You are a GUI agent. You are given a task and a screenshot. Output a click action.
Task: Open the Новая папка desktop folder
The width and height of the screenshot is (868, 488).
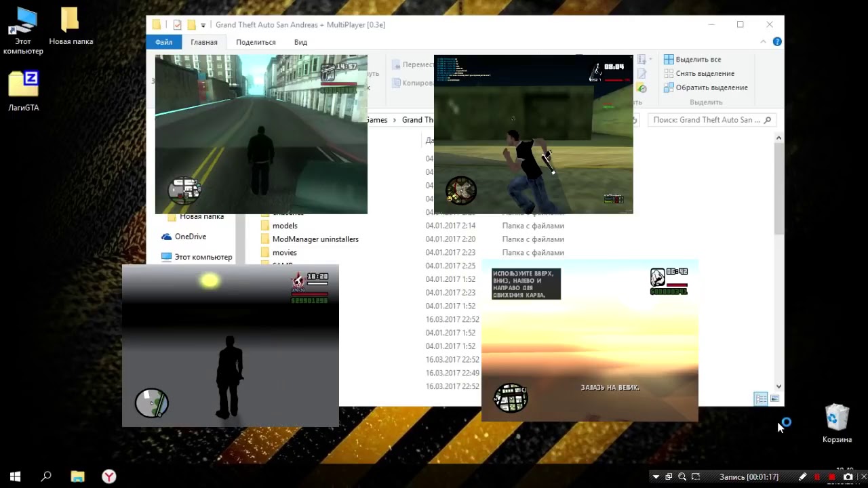click(71, 27)
